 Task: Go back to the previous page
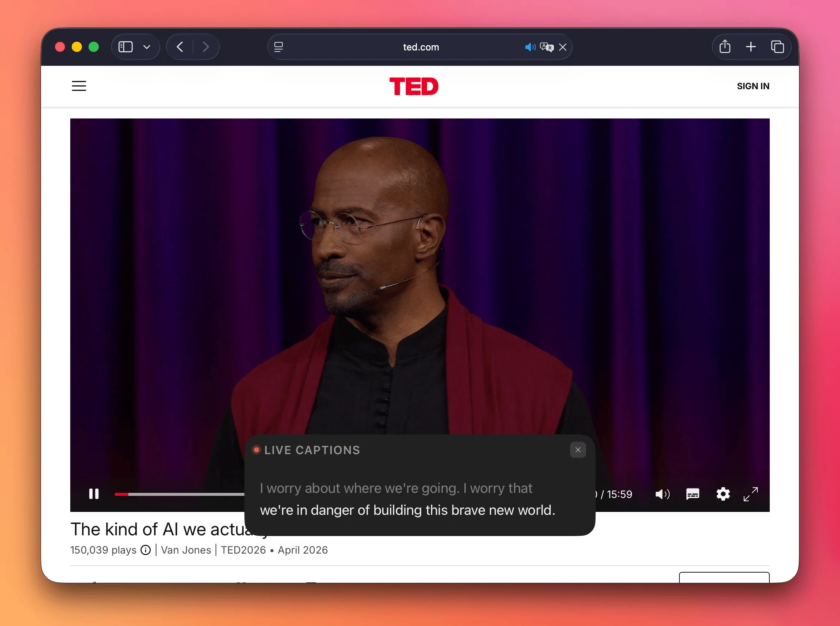[180, 47]
